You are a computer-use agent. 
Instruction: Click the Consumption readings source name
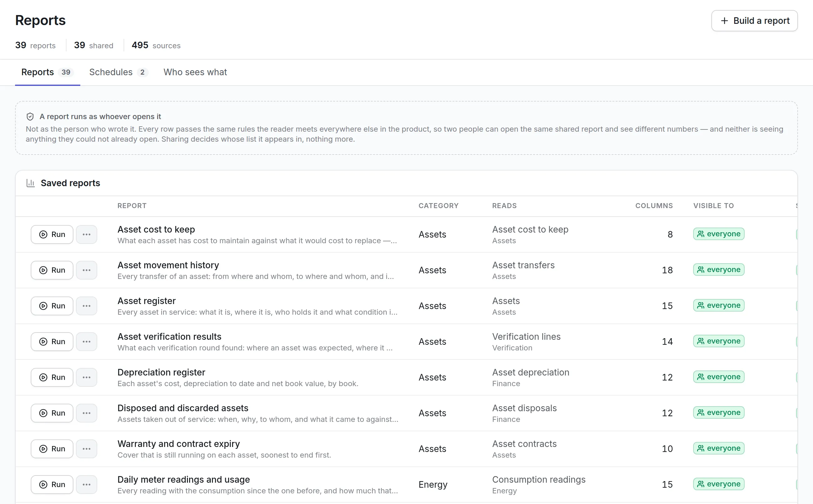click(x=539, y=479)
